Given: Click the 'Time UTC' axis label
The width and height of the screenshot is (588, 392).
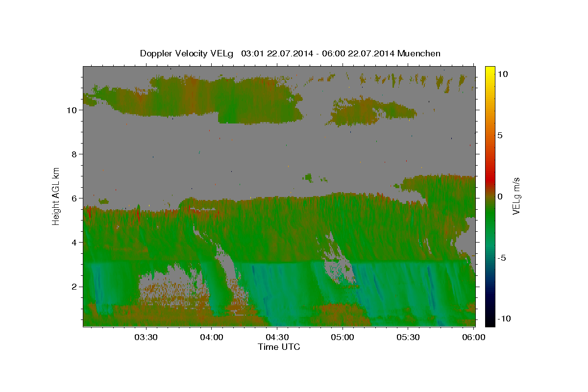Looking at the screenshot, I should (x=279, y=347).
